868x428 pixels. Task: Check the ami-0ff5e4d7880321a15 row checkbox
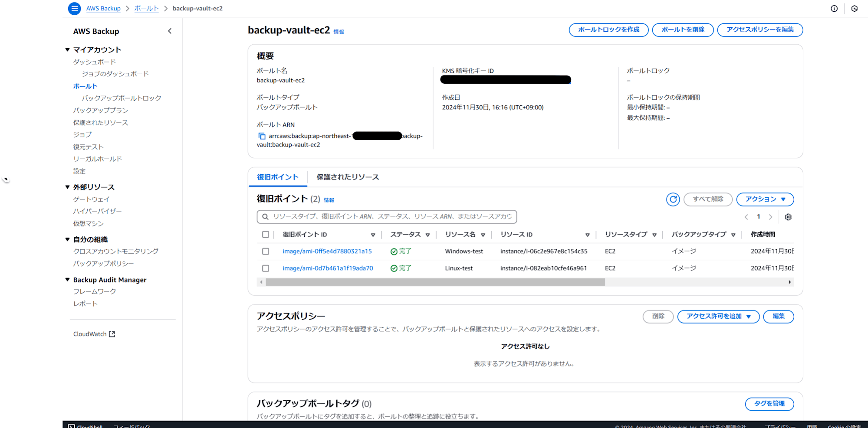tap(266, 252)
